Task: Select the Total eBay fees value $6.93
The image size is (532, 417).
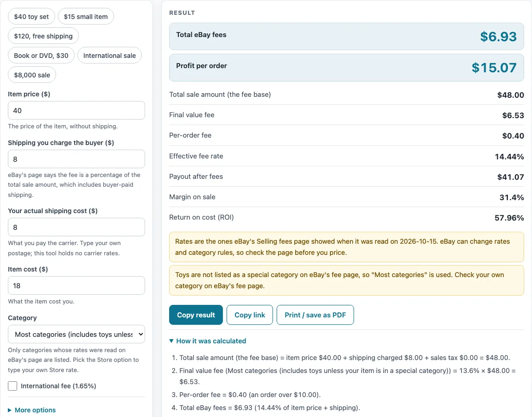Action: point(498,36)
